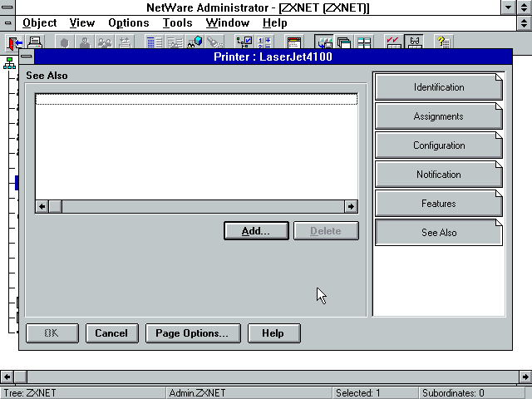Open the NetWare Administrator control menu box
Viewport: 532px width, 399px height.
[7, 7]
